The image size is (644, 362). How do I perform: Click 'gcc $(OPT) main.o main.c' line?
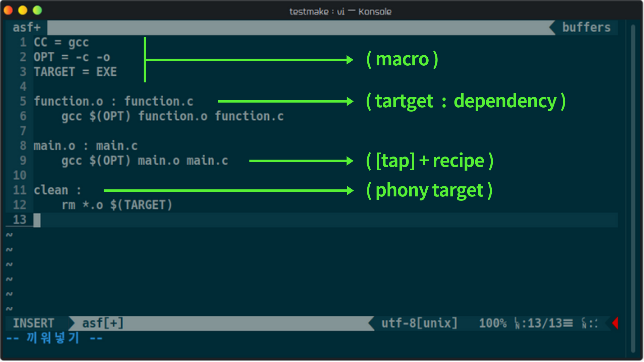pos(145,161)
